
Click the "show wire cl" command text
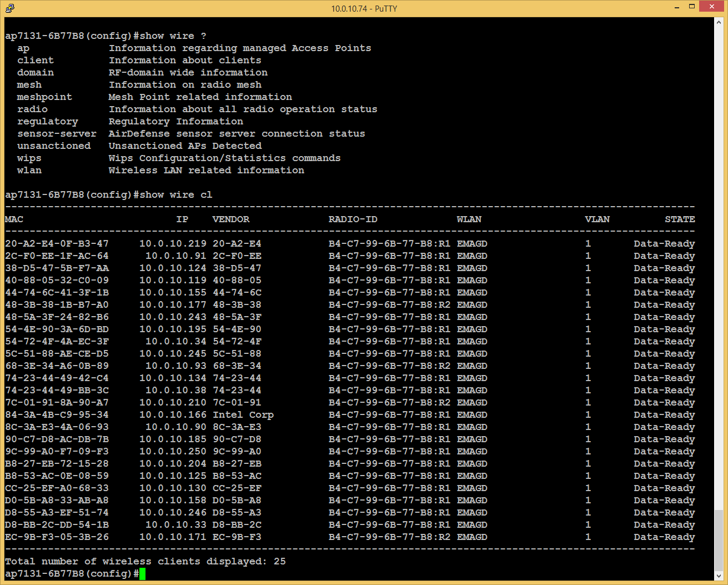click(x=176, y=195)
